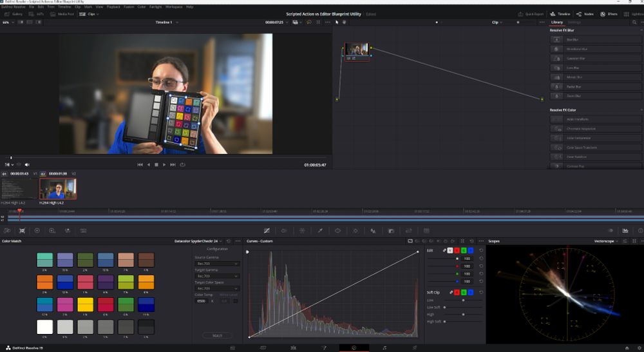Toggle the Soft Clip gang link
The height and width of the screenshot is (352, 644).
tap(451, 293)
